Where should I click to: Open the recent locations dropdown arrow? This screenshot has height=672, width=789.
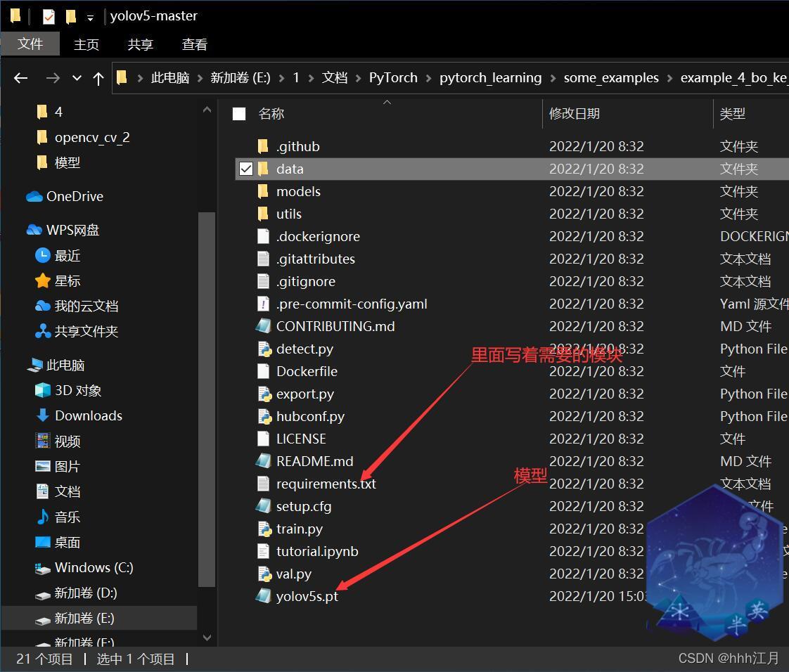coord(77,78)
